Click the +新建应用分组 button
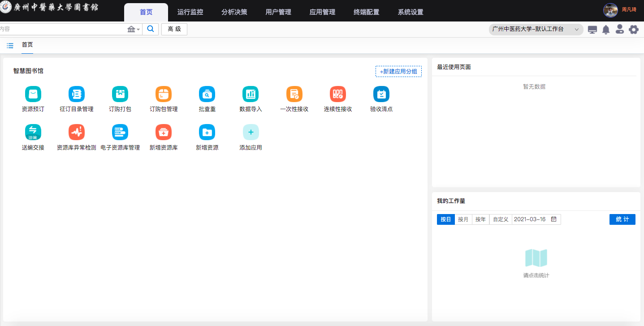Screen dimensions: 644x326 tap(398, 72)
